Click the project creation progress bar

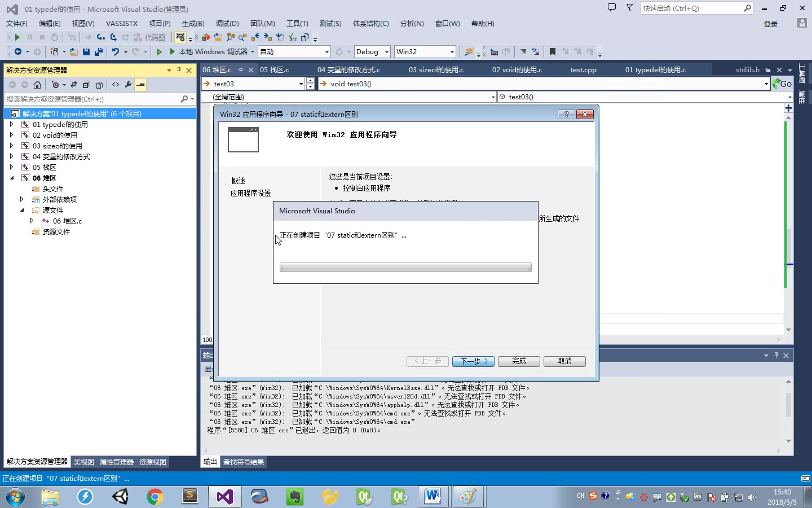click(405, 268)
